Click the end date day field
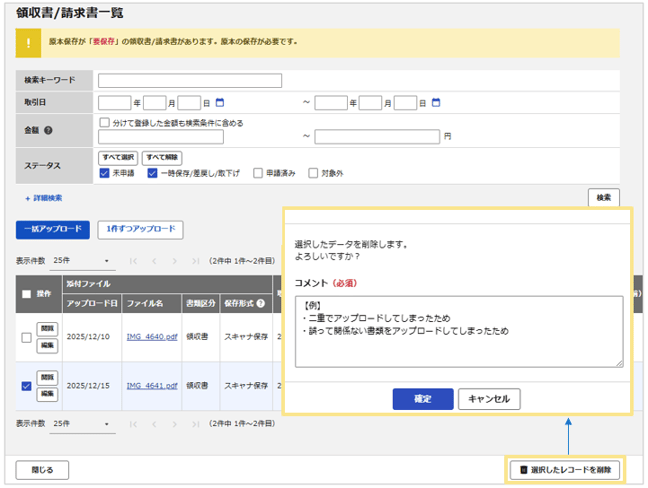 click(x=405, y=103)
